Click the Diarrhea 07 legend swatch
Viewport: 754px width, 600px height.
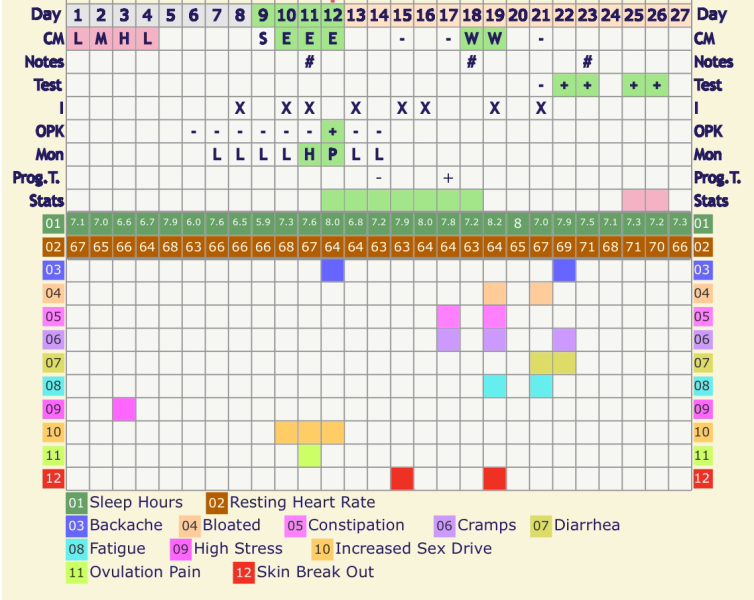click(541, 526)
